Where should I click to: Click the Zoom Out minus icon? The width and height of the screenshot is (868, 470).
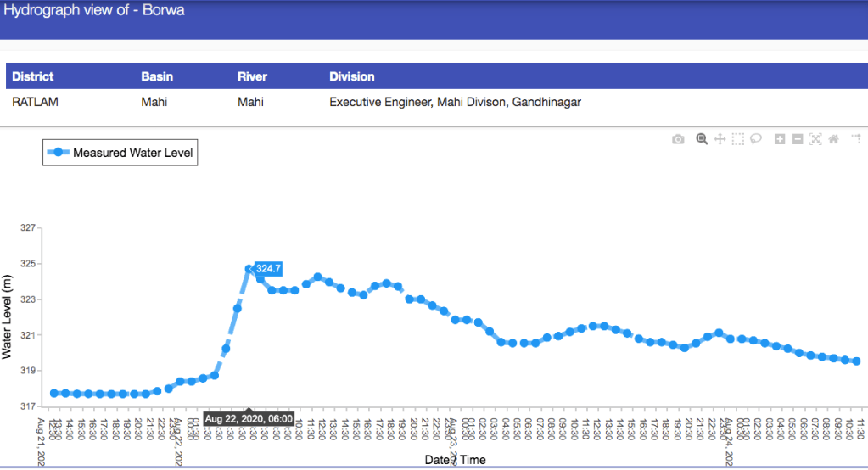tap(798, 139)
